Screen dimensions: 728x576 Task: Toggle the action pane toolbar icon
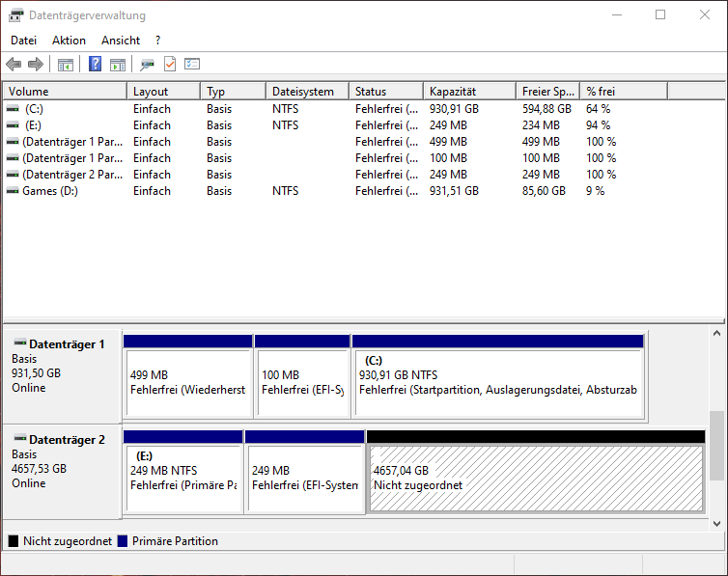click(118, 64)
